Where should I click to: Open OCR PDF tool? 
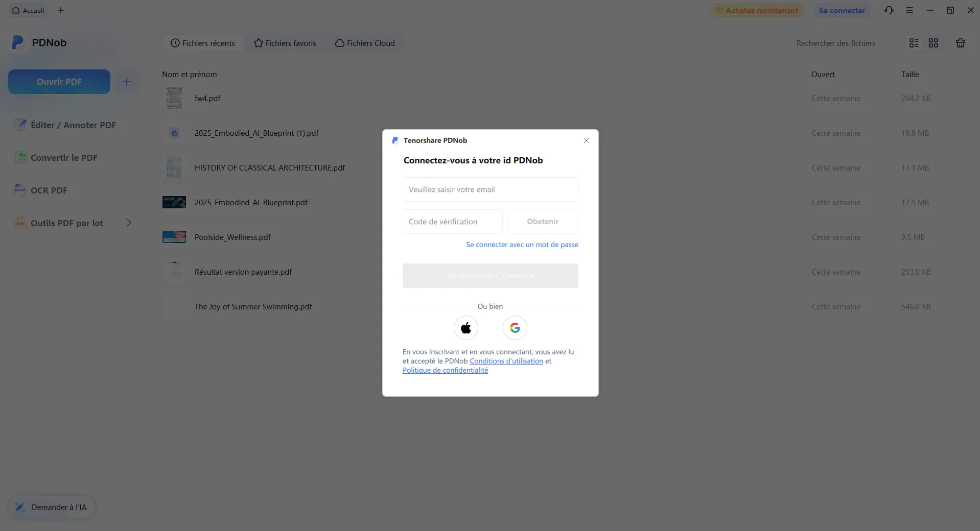41,190
